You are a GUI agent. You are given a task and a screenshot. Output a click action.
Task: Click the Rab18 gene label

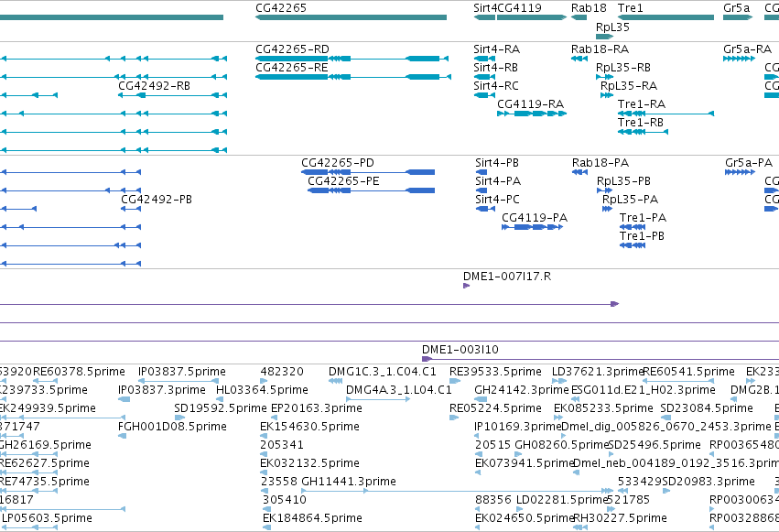click(x=589, y=8)
